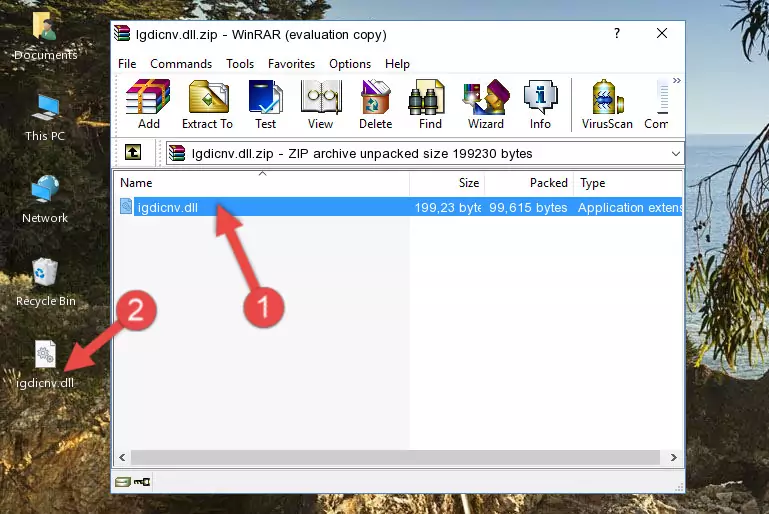Close the WinRAR window
The height and width of the screenshot is (514, 769).
pyautogui.click(x=662, y=33)
